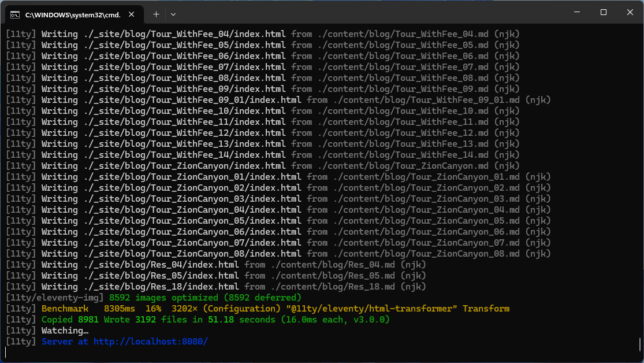Screen dimensions: 644x363
Task: Maximize the terminal window
Action: click(x=603, y=12)
